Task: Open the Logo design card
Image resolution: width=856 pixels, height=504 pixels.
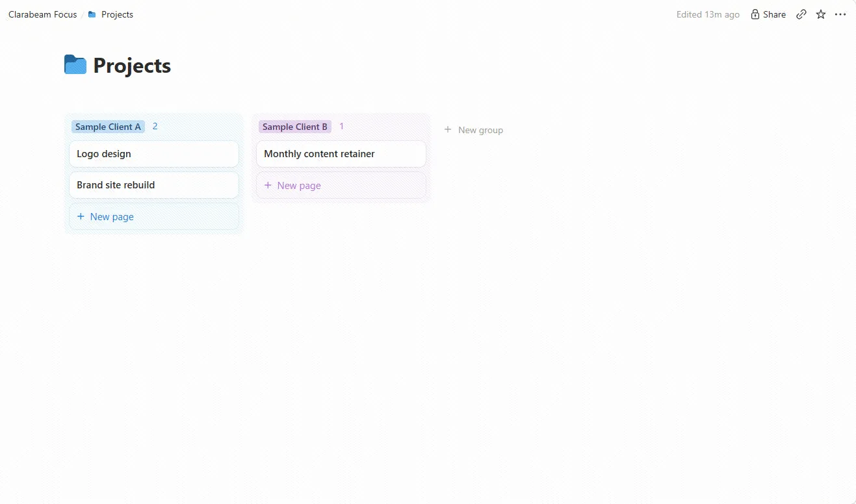Action: click(x=154, y=154)
